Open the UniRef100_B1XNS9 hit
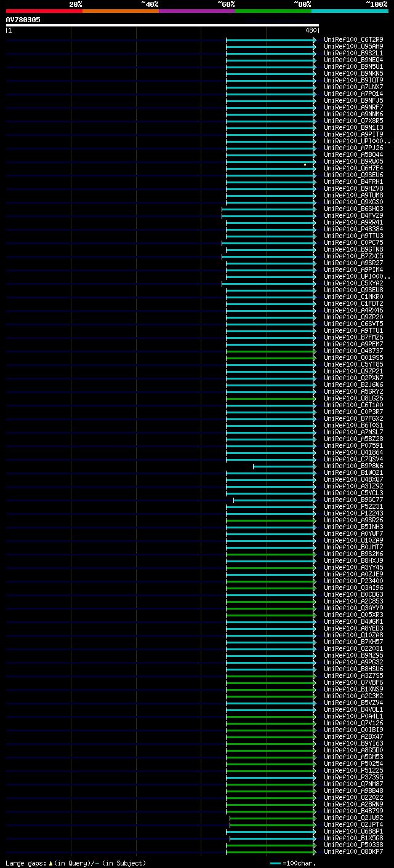Image resolution: width=394 pixels, height=868 pixels. pyautogui.click(x=353, y=689)
